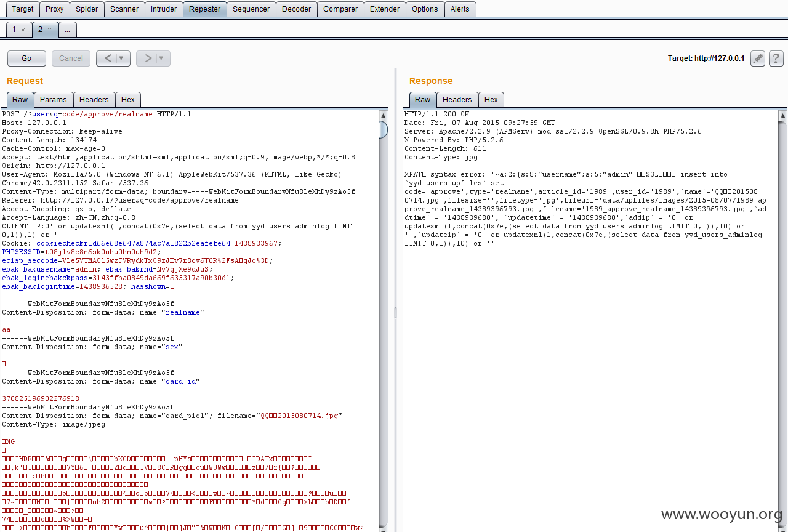Show request Params view
The image size is (788, 532).
point(54,100)
